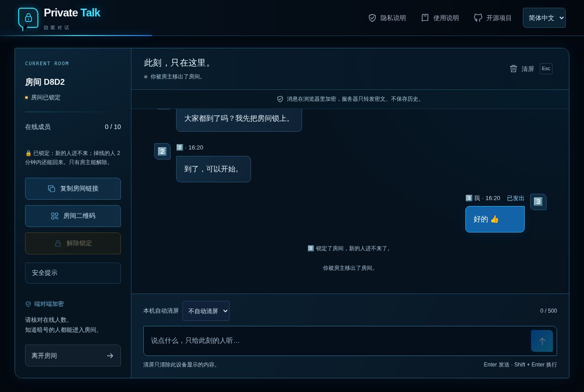Image resolution: width=584 pixels, height=392 pixels.
Task: Click the 0 / 10 online member count
Action: tap(113, 127)
